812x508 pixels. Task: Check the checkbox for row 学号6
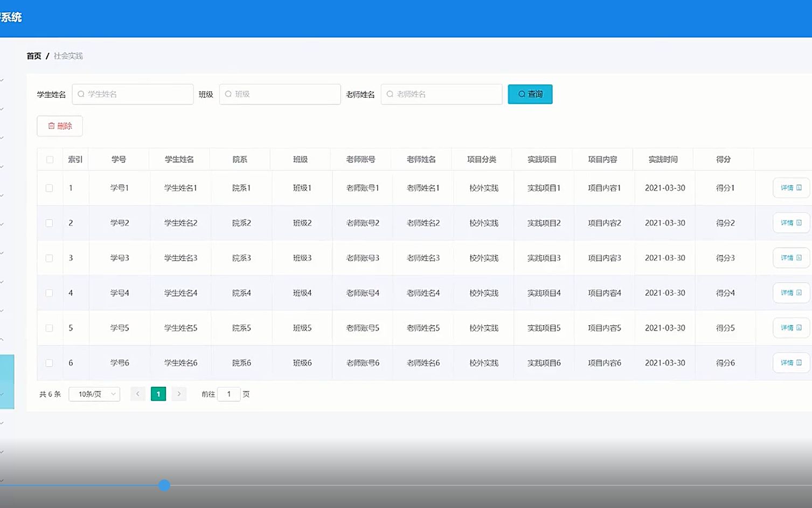click(49, 363)
